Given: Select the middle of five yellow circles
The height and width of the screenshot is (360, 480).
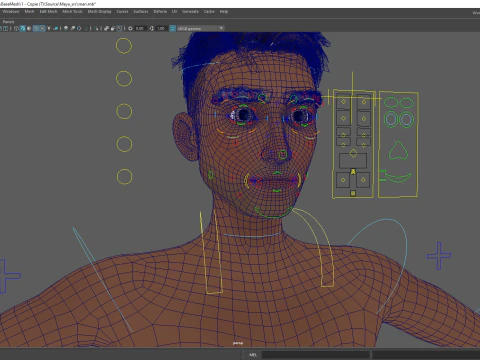Looking at the screenshot, I should tap(124, 111).
